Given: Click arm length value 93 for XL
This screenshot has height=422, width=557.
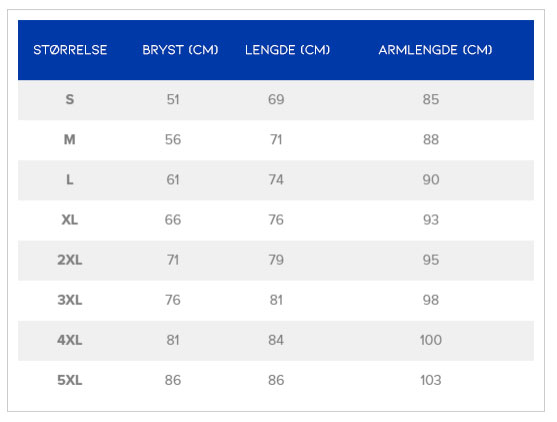Looking at the screenshot, I should pyautogui.click(x=431, y=220).
